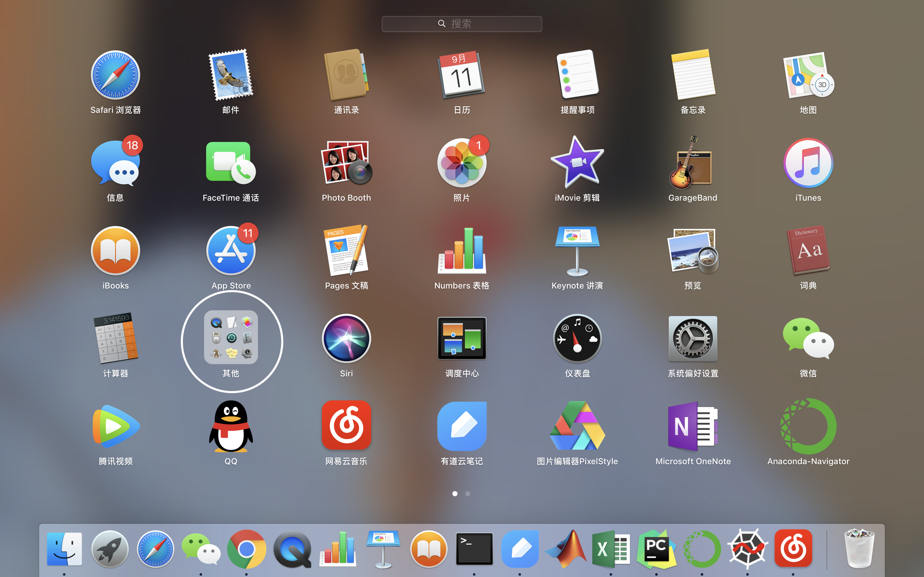Screen dimensions: 924x577
Task: Open the QQ penguin app
Action: (231, 426)
